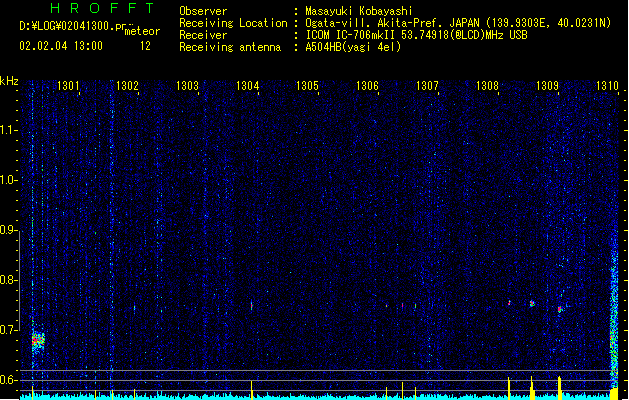Image resolution: width=629 pixels, height=400 pixels.
Task: Click the meteor label
Action: [142, 31]
